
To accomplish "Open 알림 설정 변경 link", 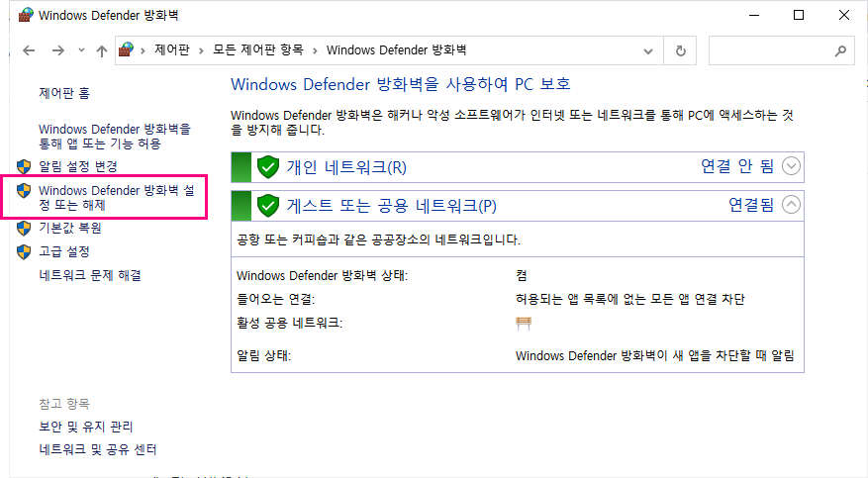I will pos(78,166).
